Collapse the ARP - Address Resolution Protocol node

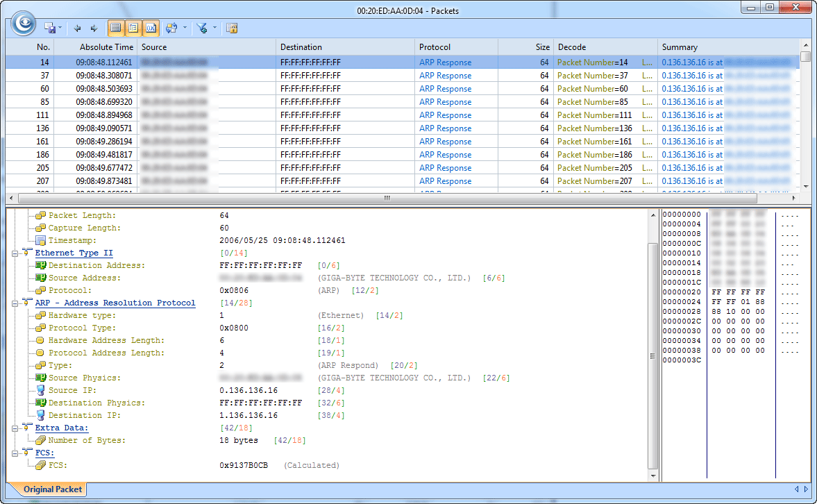[15, 303]
